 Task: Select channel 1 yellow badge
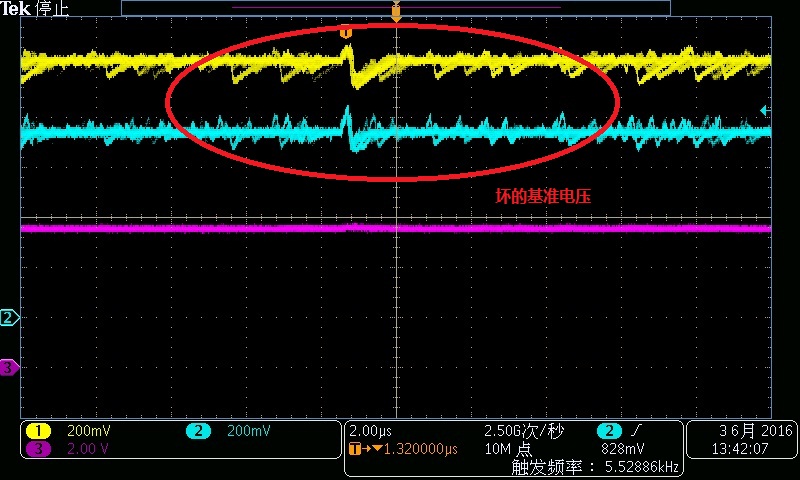point(38,431)
